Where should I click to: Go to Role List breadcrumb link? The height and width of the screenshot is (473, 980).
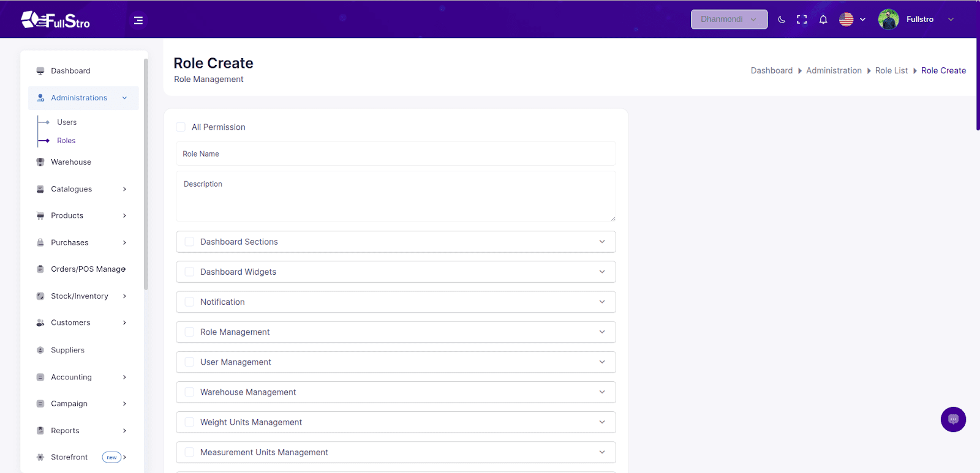[891, 70]
